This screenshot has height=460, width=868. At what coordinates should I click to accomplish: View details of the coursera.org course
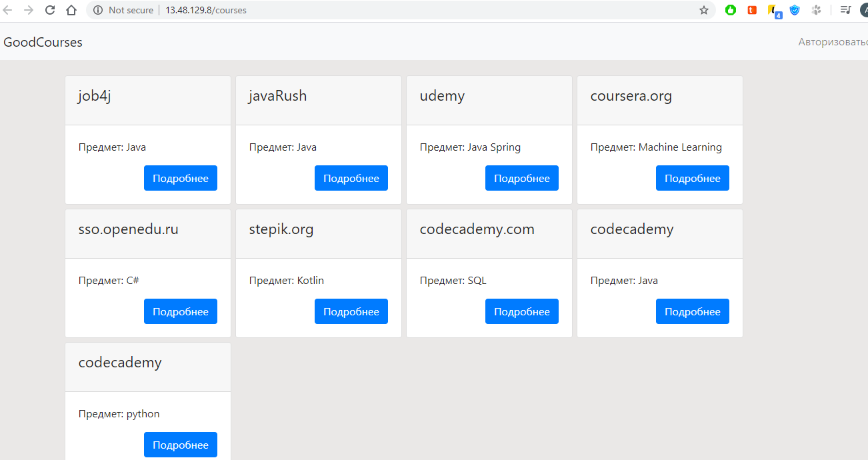[x=693, y=178]
